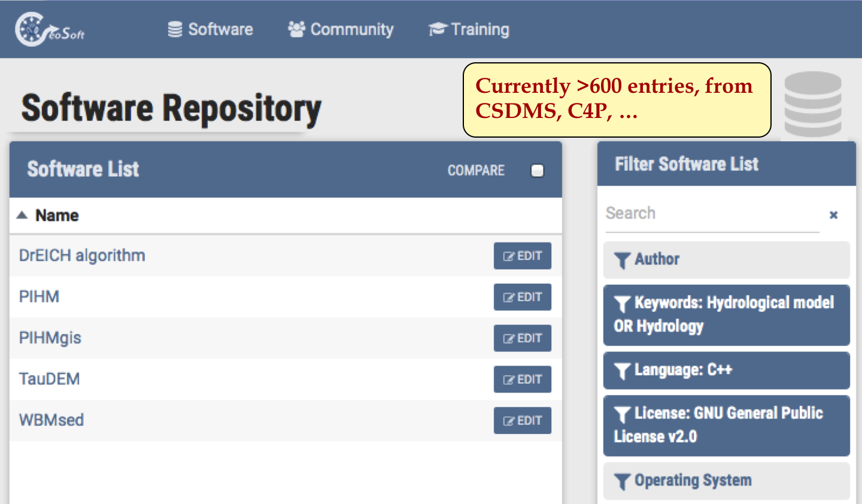862x504 pixels.
Task: Expand the Keywords: Hydrological model filter
Action: pyautogui.click(x=726, y=315)
